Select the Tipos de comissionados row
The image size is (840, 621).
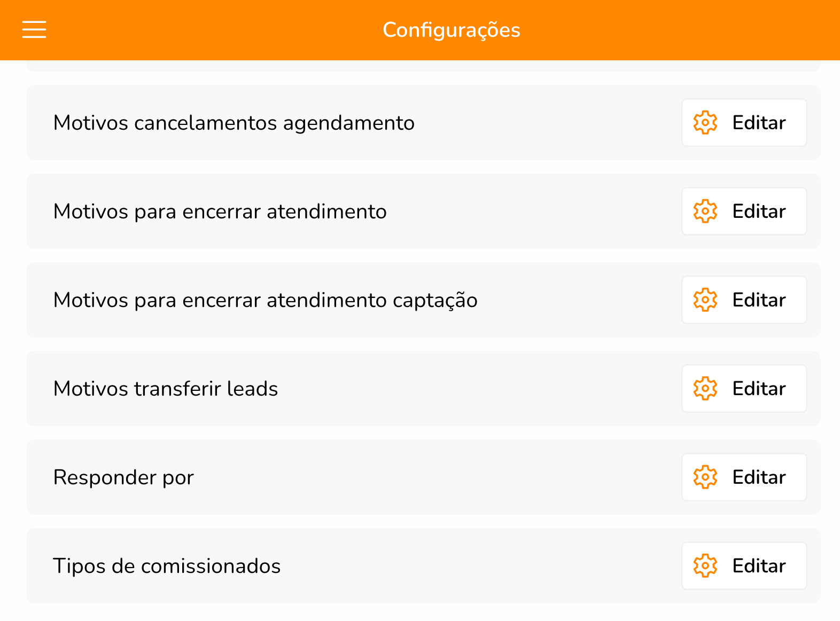[321, 565]
